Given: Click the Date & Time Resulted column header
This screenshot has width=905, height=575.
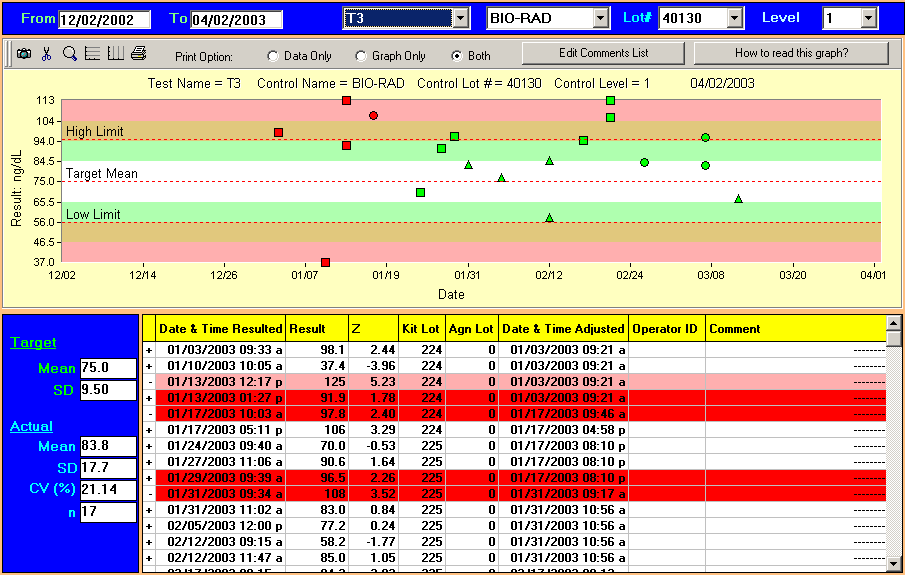Looking at the screenshot, I should 221,328.
